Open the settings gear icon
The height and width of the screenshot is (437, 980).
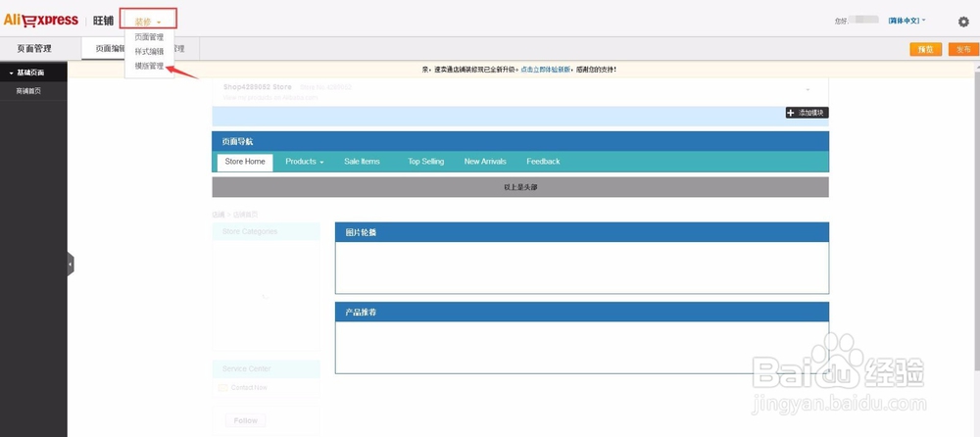click(963, 22)
